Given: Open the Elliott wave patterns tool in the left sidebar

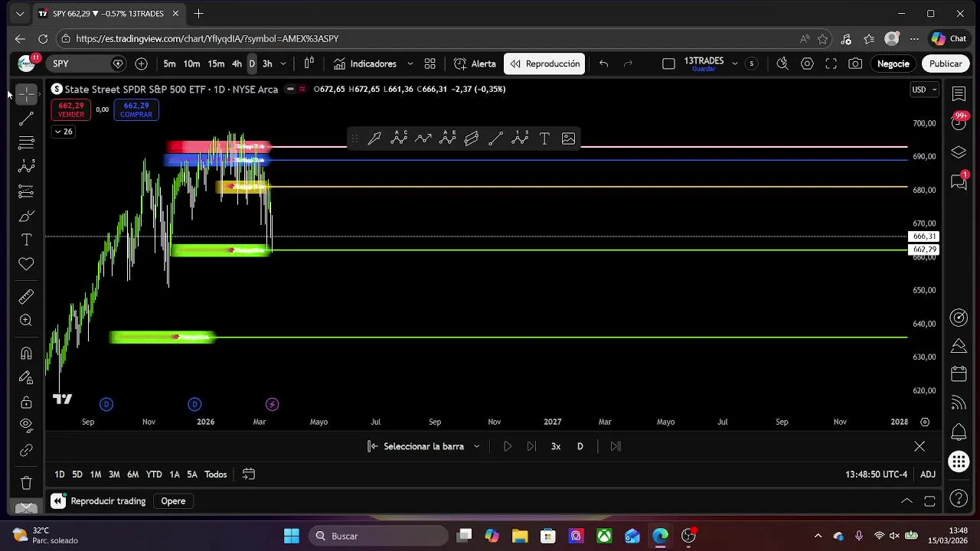Looking at the screenshot, I should coord(26,167).
